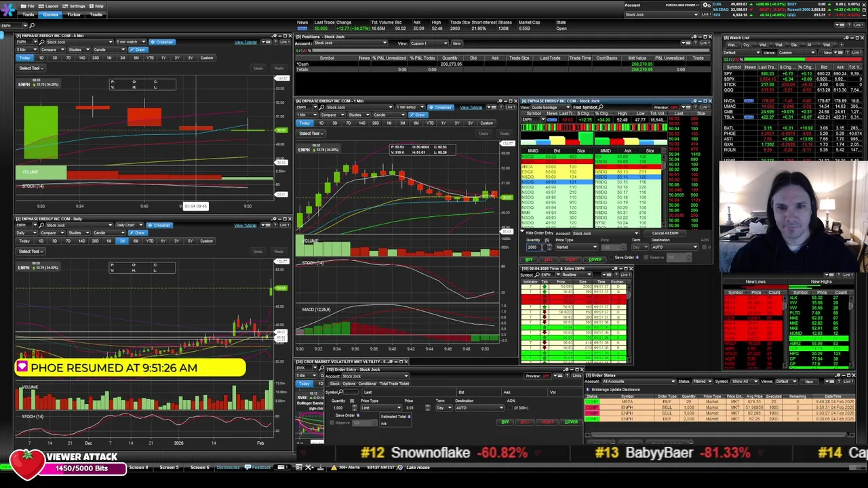Image resolution: width=868 pixels, height=488 pixels.
Task: Switch to the Tools tab
Action: coord(28,14)
